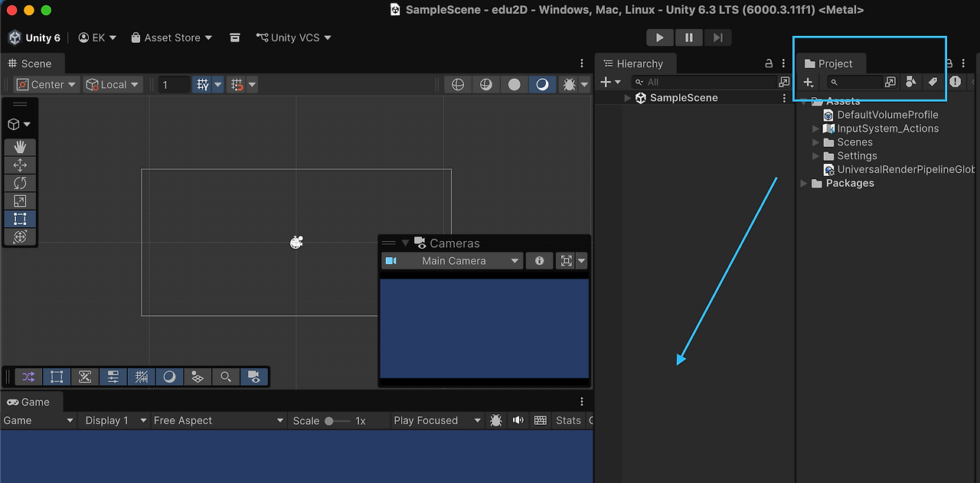Open Project search in window icon
The width and height of the screenshot is (980, 483).
tap(890, 82)
